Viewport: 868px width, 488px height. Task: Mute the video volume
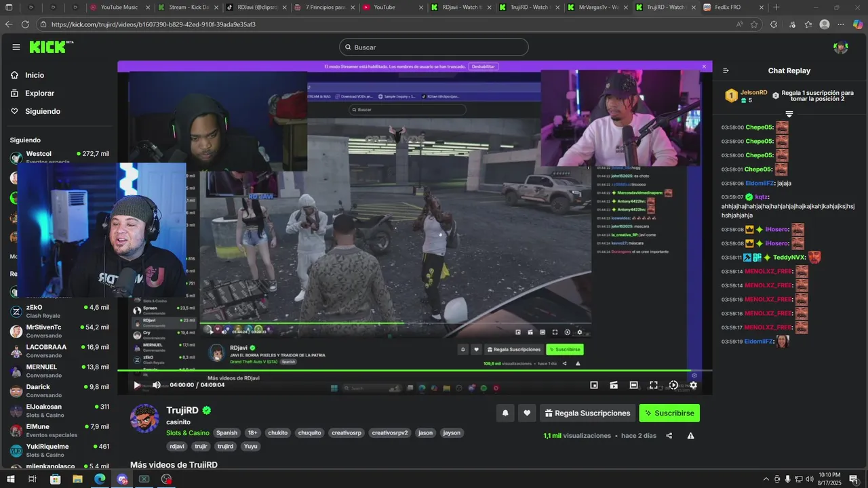click(x=157, y=385)
